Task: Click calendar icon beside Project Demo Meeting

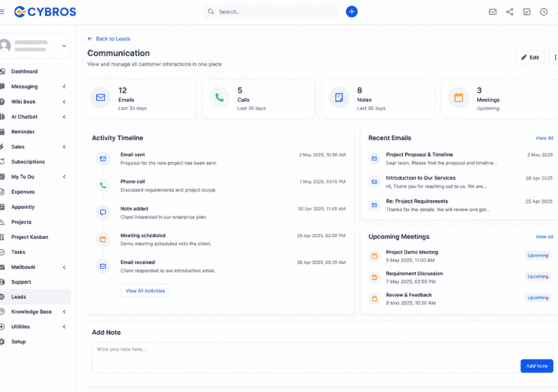Action: 375,256
